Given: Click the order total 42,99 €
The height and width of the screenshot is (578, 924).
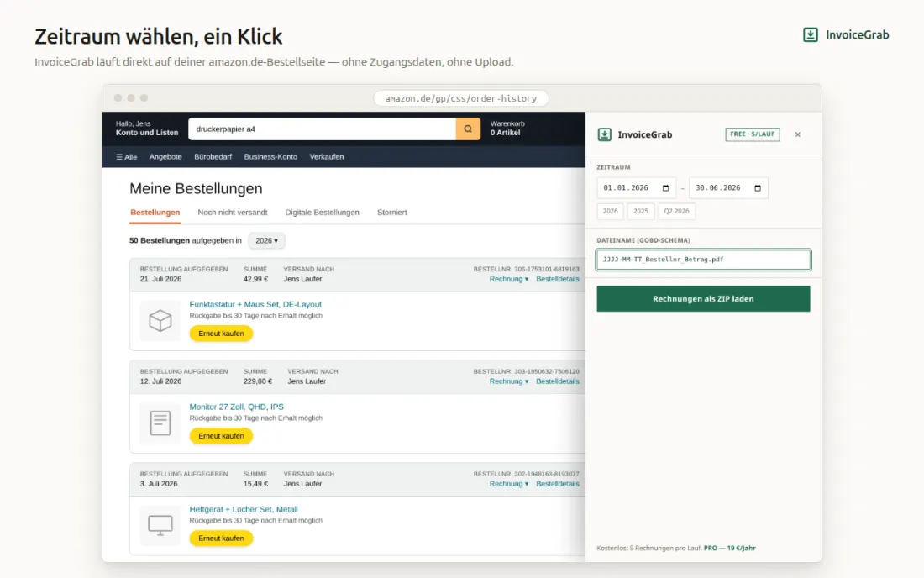Looking at the screenshot, I should coord(255,279).
